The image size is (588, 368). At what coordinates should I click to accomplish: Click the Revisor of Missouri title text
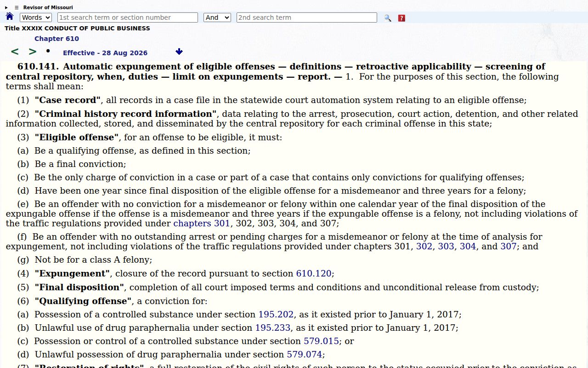[x=48, y=7]
